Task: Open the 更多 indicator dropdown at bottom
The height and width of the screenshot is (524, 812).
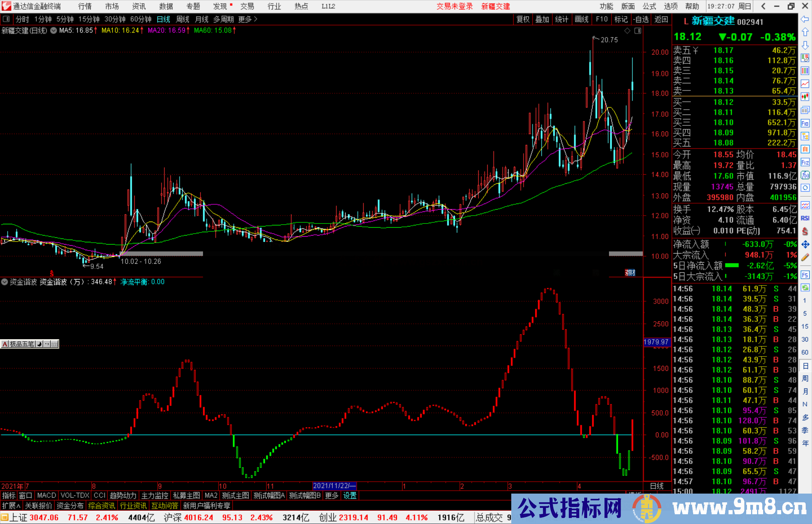Action: (331, 495)
